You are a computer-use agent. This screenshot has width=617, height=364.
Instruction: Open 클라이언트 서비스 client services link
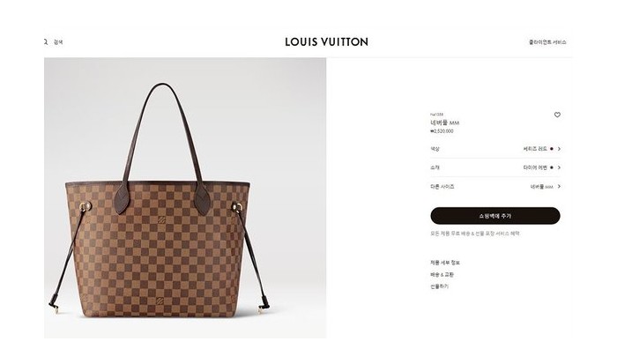547,42
